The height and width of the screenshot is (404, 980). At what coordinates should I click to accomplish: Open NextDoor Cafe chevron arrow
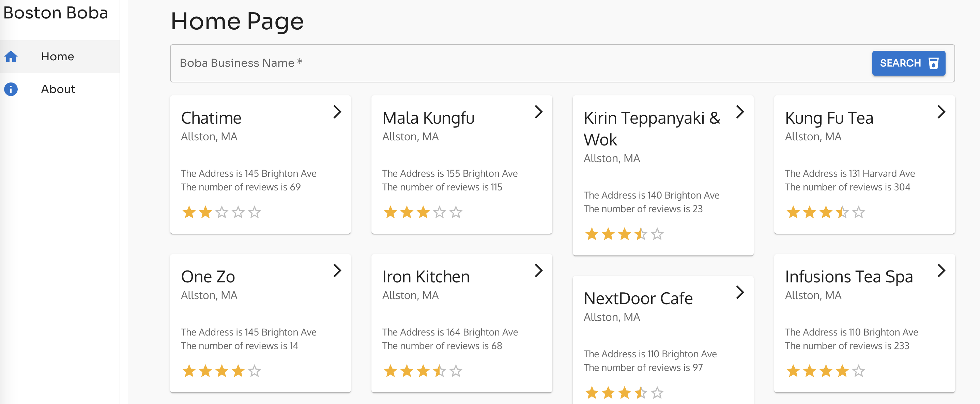tap(739, 292)
